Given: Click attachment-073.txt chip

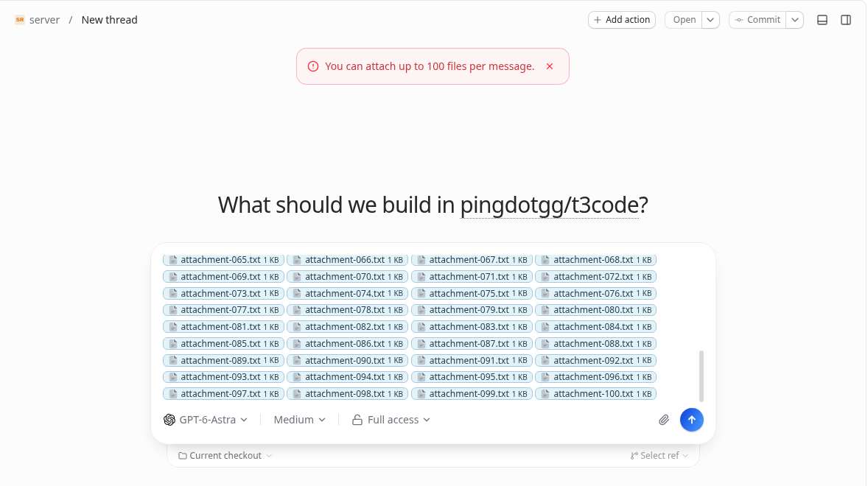Looking at the screenshot, I should (x=224, y=294).
